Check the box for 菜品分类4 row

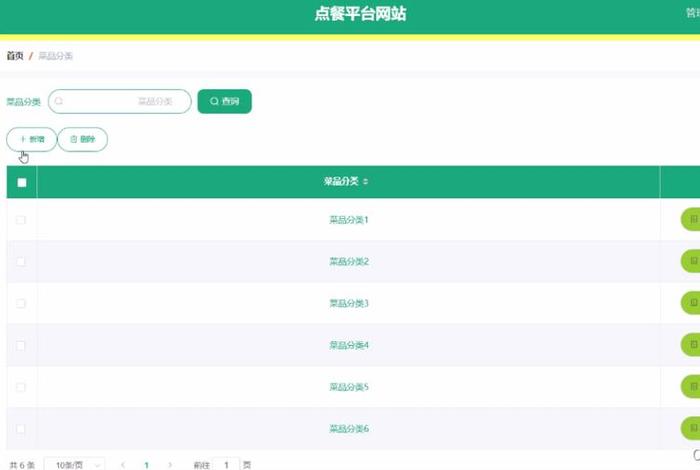(21, 345)
